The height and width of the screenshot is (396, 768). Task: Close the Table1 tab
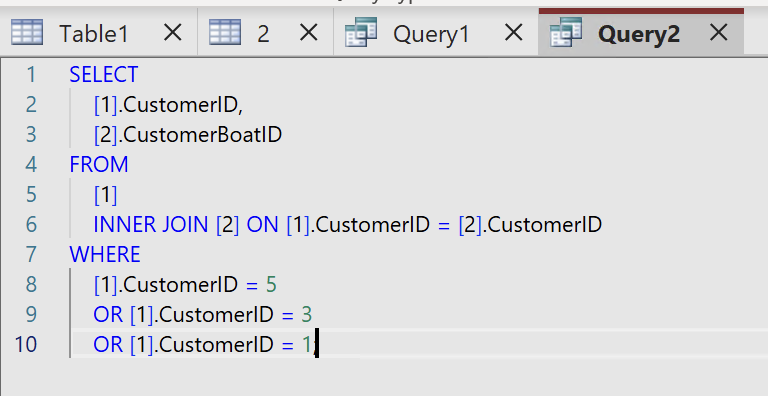pos(172,33)
